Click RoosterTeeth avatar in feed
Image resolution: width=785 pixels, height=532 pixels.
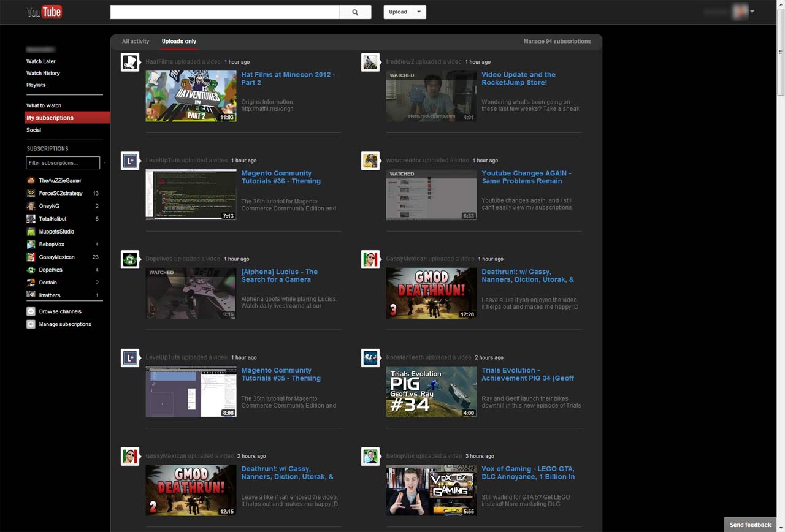[x=370, y=358]
